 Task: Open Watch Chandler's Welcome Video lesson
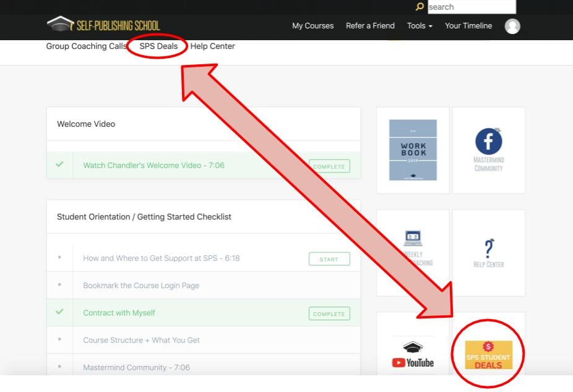click(154, 165)
